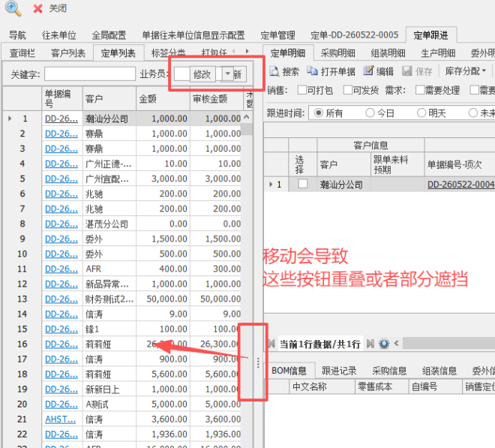Click the splitter handle dots between panels

click(x=258, y=362)
